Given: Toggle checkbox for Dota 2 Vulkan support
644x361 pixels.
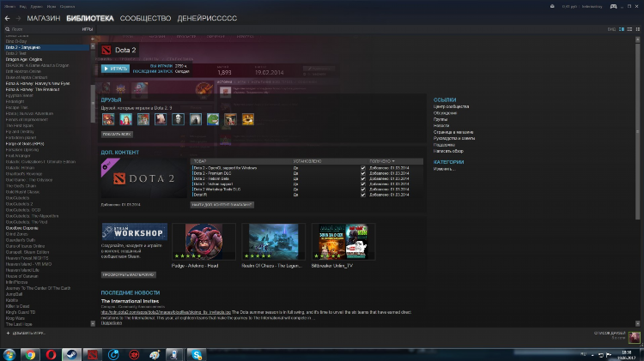Looking at the screenshot, I should coord(362,184).
